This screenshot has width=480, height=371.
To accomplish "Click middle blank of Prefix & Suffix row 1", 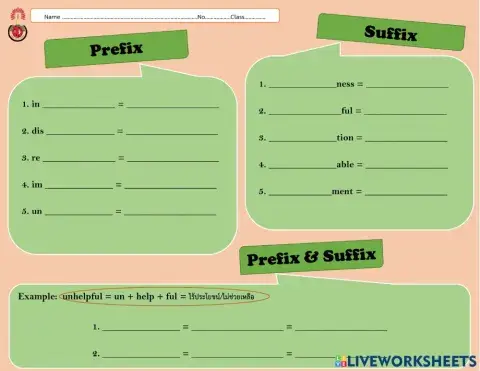I will [x=238, y=327].
